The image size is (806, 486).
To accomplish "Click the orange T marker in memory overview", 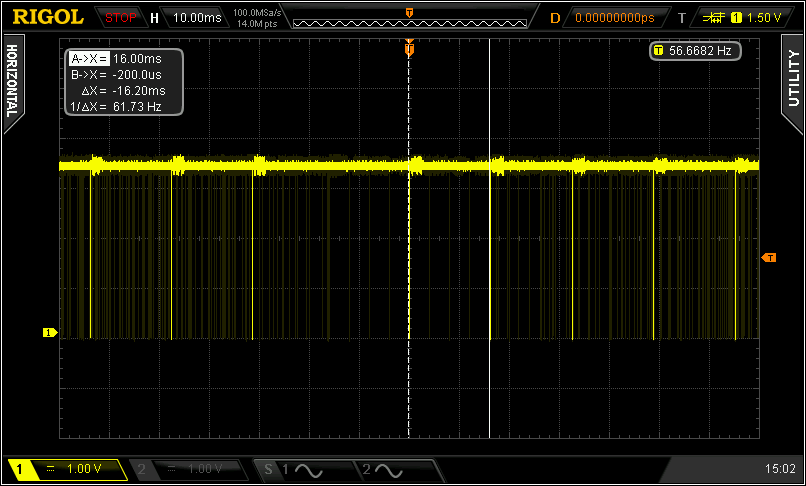I will (x=410, y=12).
